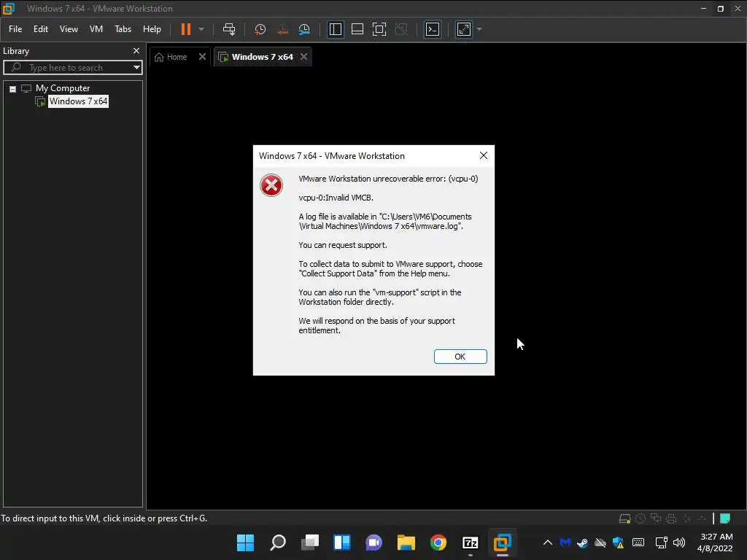The image size is (747, 560).
Task: Click the teal message log status icon
Action: (725, 518)
